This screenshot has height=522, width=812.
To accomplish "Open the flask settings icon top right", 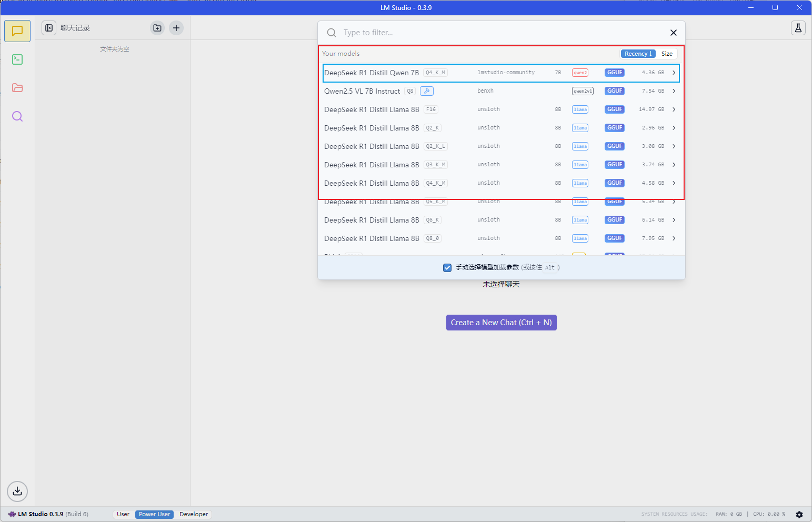I will [798, 28].
